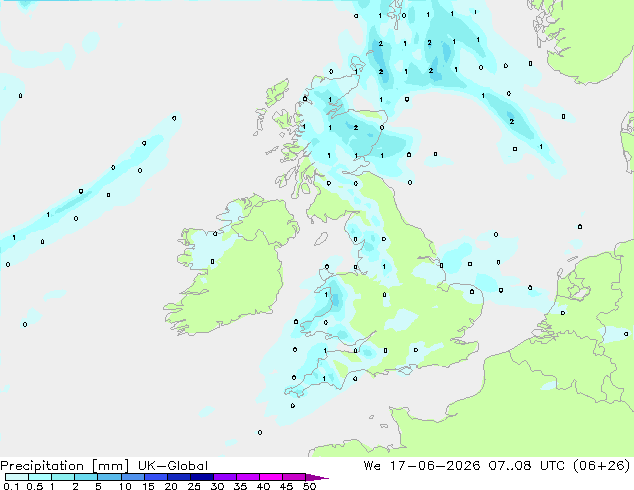This screenshot has height=490, width=634.
Task: Click the "We 17-06-2026" date text
Action: (422, 466)
